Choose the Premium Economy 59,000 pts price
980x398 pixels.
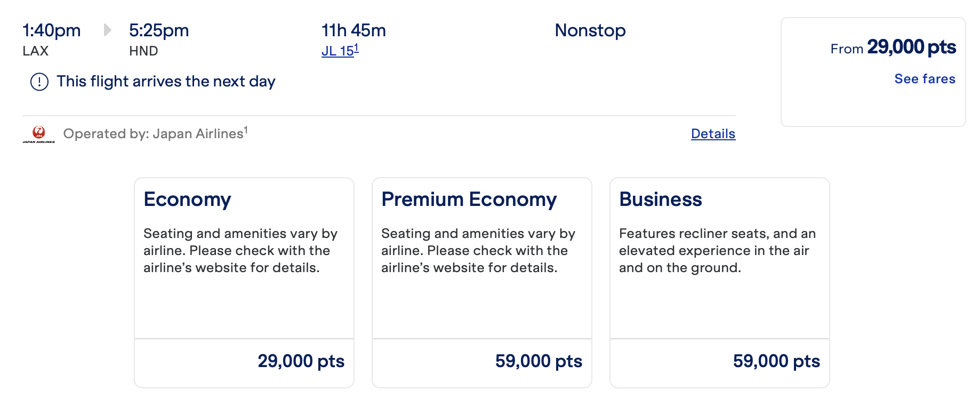pyautogui.click(x=539, y=361)
